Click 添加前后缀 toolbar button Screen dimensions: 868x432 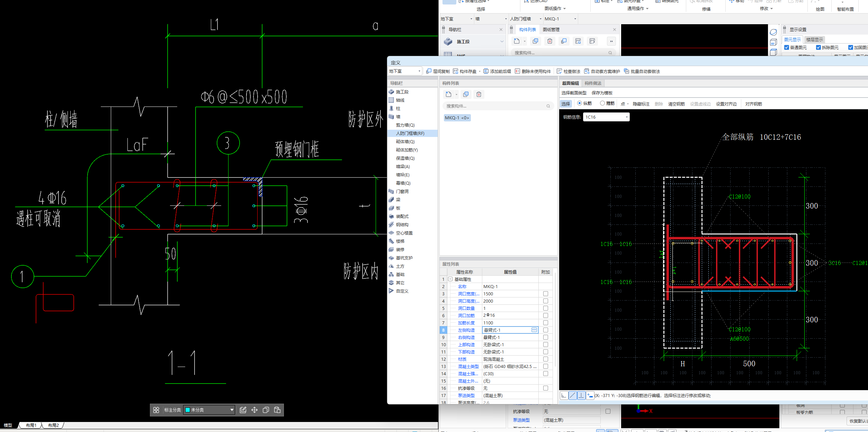click(x=497, y=71)
